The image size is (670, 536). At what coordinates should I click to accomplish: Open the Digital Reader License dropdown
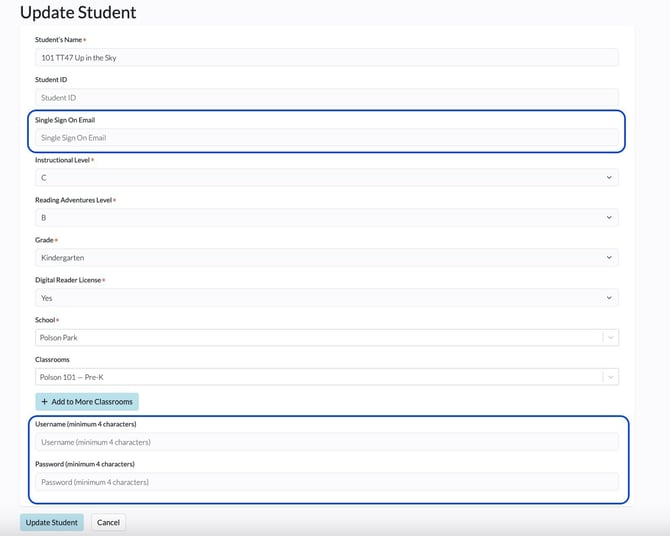(326, 298)
